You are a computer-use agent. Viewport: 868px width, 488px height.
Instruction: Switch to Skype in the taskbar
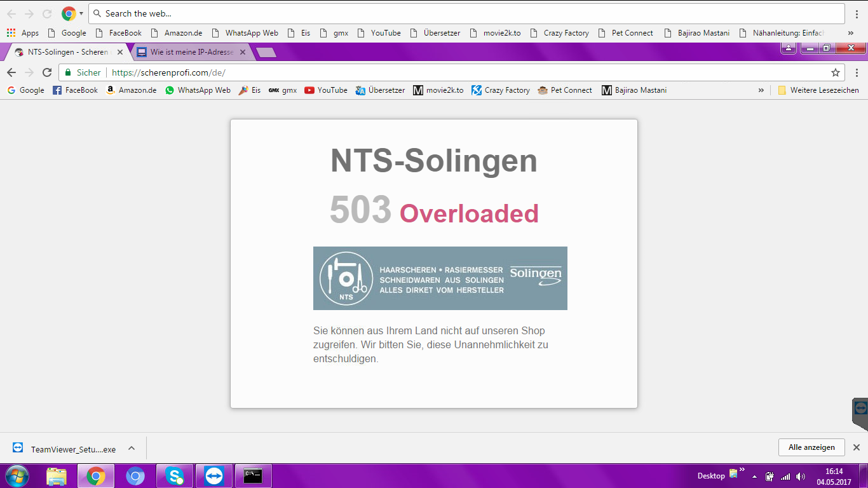pos(174,476)
